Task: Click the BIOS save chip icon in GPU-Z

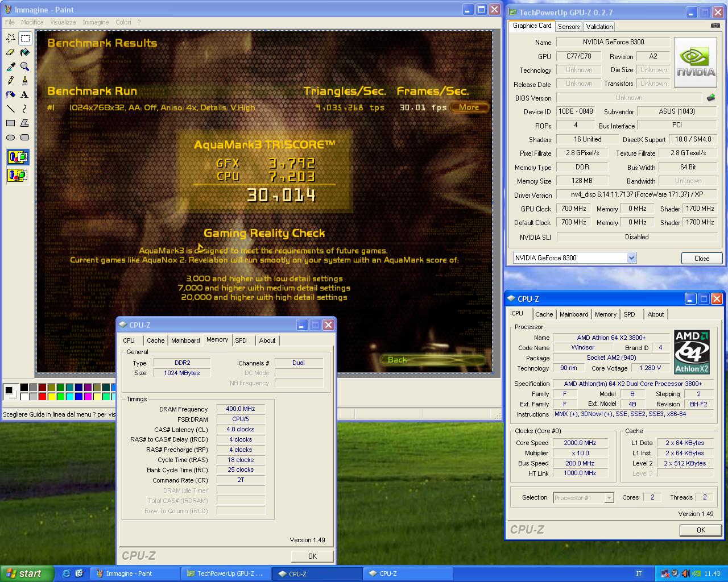Action: (710, 98)
